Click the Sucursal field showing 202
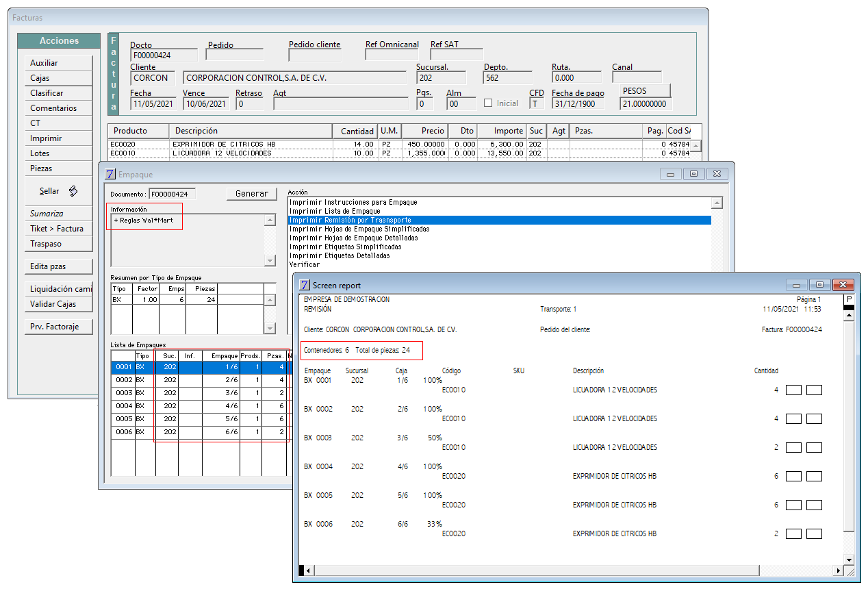 tap(441, 78)
